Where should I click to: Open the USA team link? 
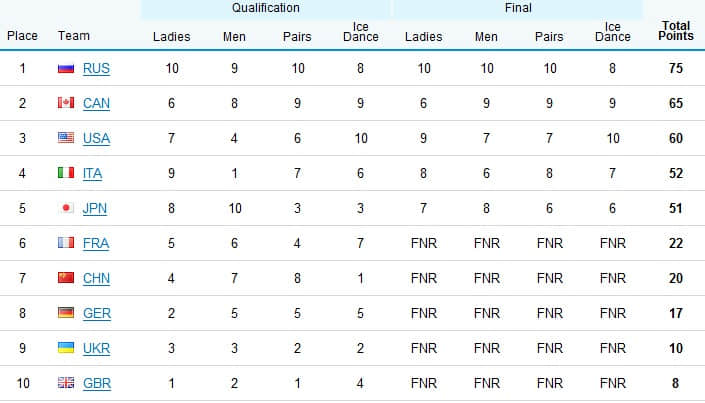click(96, 139)
